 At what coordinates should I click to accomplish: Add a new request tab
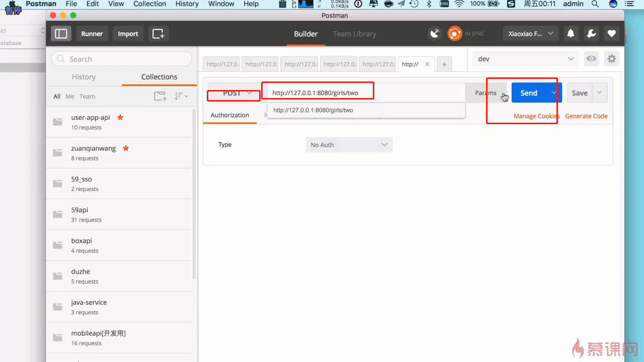pyautogui.click(x=444, y=64)
